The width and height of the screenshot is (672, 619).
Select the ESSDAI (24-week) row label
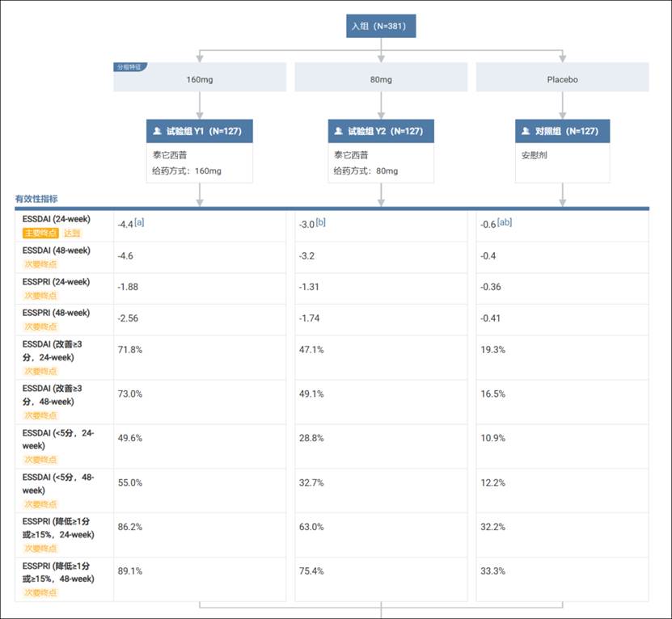(x=56, y=219)
